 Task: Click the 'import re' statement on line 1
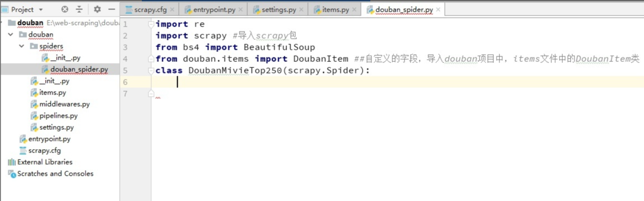point(180,24)
